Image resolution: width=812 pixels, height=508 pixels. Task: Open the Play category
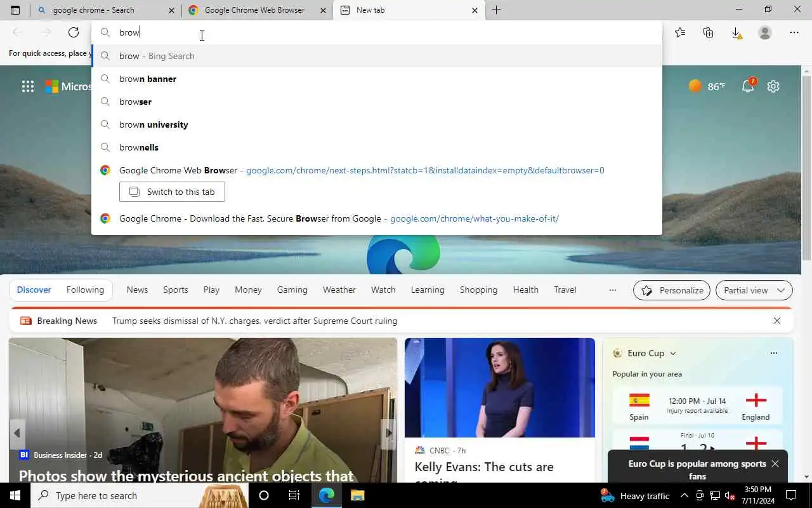click(211, 290)
